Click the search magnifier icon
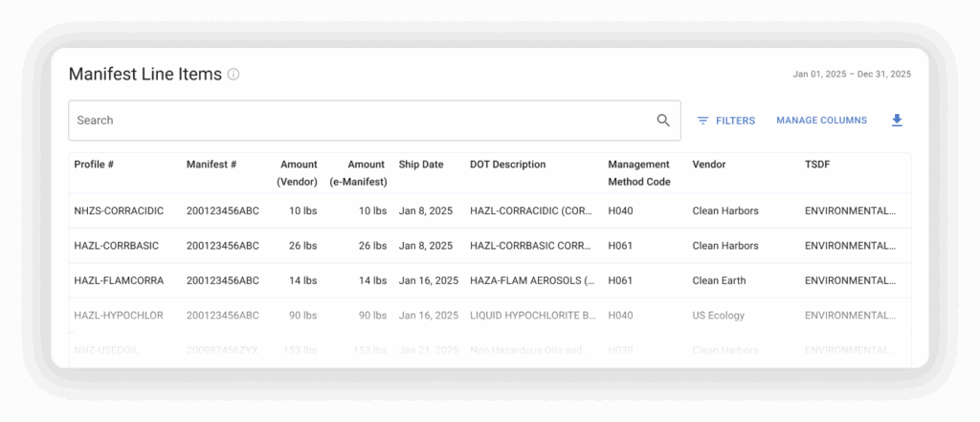Image resolution: width=980 pixels, height=422 pixels. (663, 121)
